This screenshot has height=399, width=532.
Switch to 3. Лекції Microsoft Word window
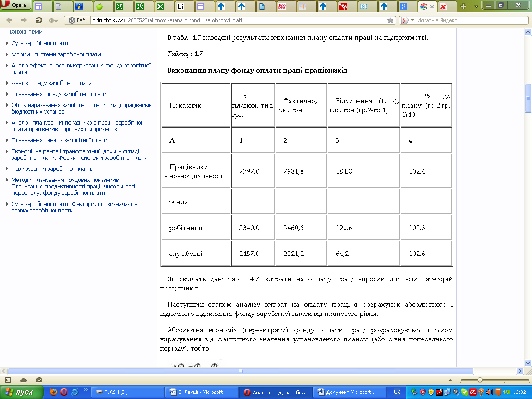201,392
